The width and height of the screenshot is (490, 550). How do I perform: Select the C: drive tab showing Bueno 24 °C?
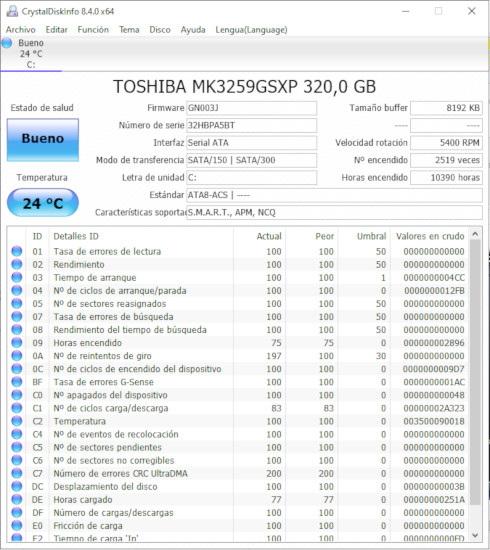(31, 54)
